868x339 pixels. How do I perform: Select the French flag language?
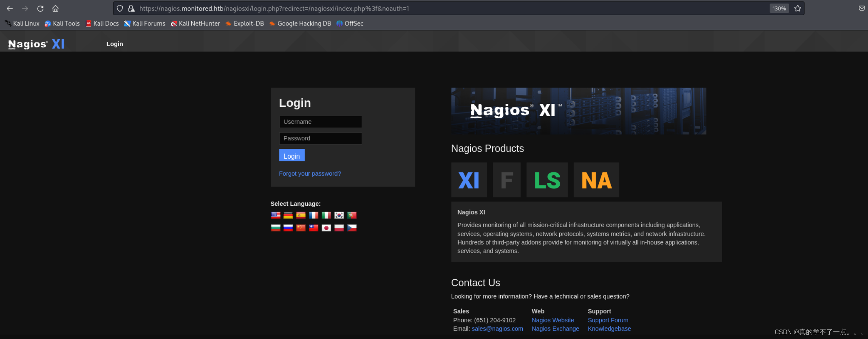pyautogui.click(x=313, y=215)
